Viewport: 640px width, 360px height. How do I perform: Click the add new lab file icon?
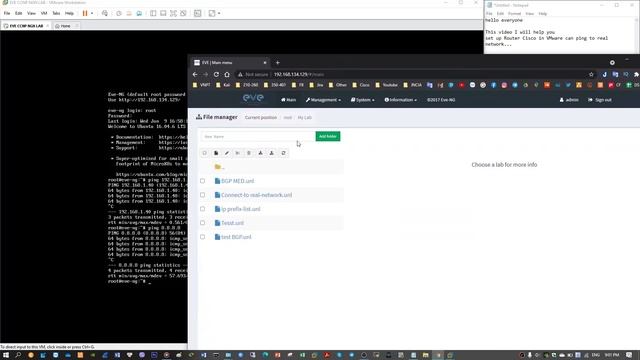tap(216, 153)
